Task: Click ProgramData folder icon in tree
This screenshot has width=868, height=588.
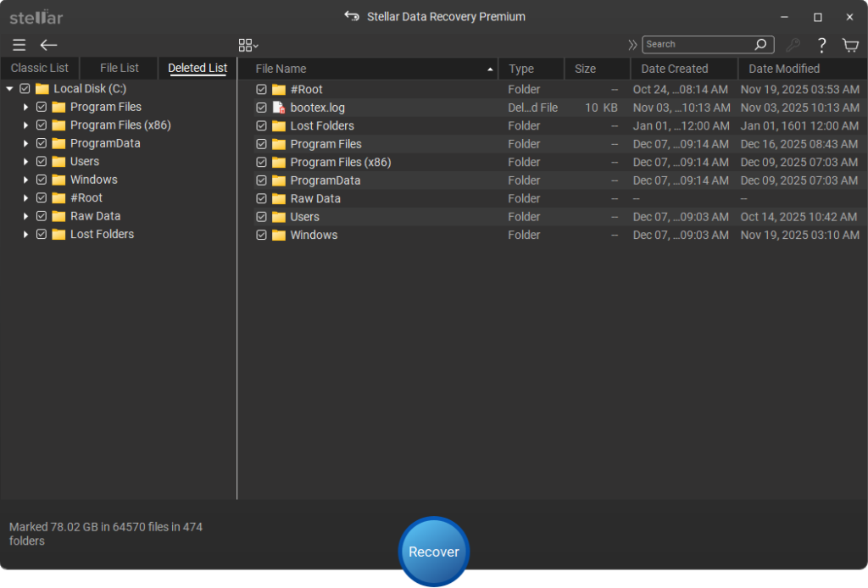Action: (x=58, y=143)
